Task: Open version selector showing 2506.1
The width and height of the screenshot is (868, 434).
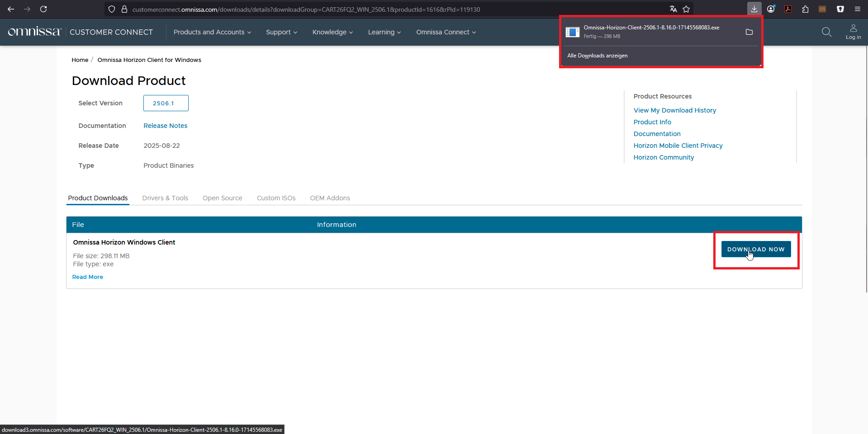Action: pos(166,103)
